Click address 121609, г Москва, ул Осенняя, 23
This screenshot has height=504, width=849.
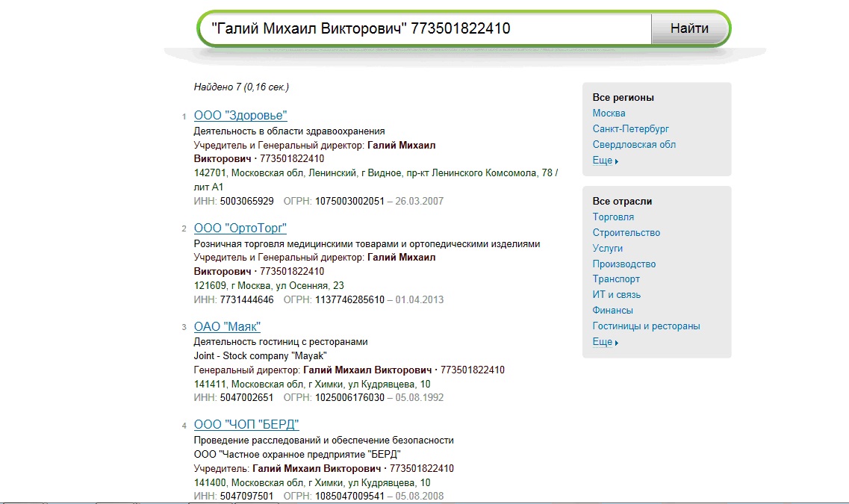pyautogui.click(x=269, y=285)
